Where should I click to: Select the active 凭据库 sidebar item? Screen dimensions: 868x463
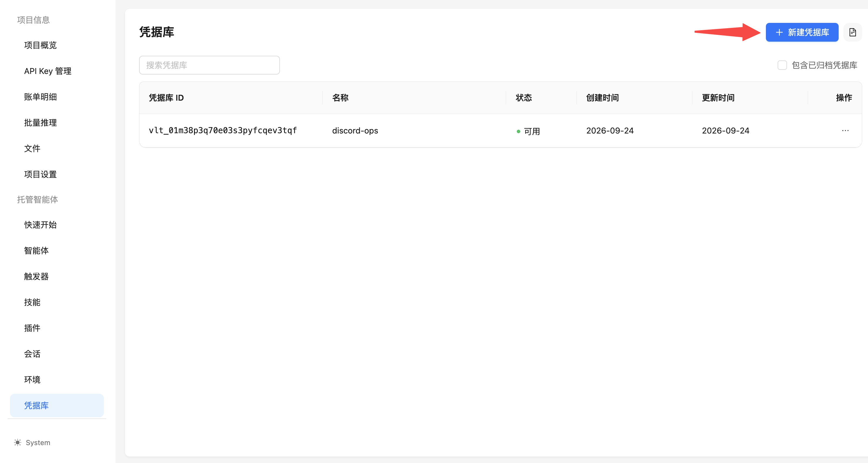point(57,405)
